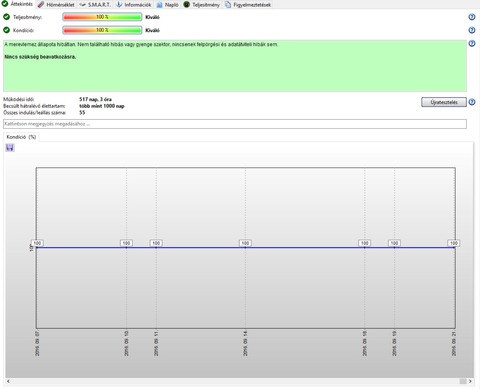
Task: Open the Információk tab
Action: click(134, 5)
